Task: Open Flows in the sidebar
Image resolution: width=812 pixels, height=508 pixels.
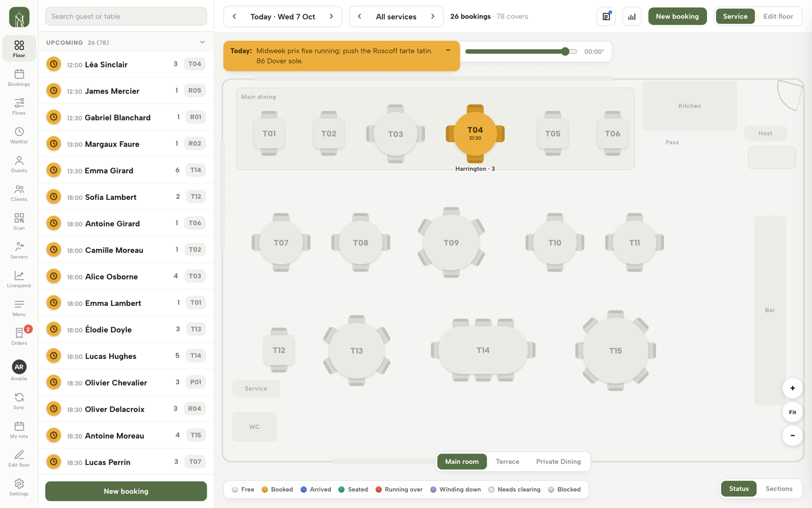Action: coord(19,107)
